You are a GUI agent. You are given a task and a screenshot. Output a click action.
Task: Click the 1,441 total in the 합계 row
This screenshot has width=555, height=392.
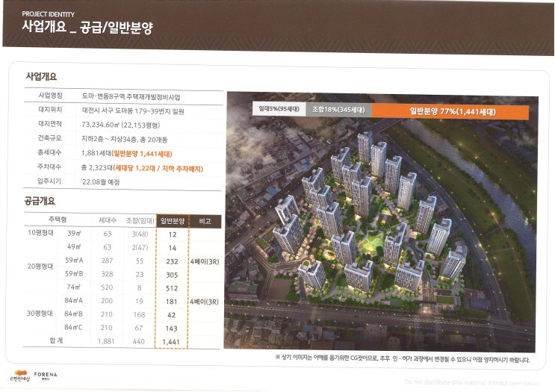pyautogui.click(x=171, y=342)
